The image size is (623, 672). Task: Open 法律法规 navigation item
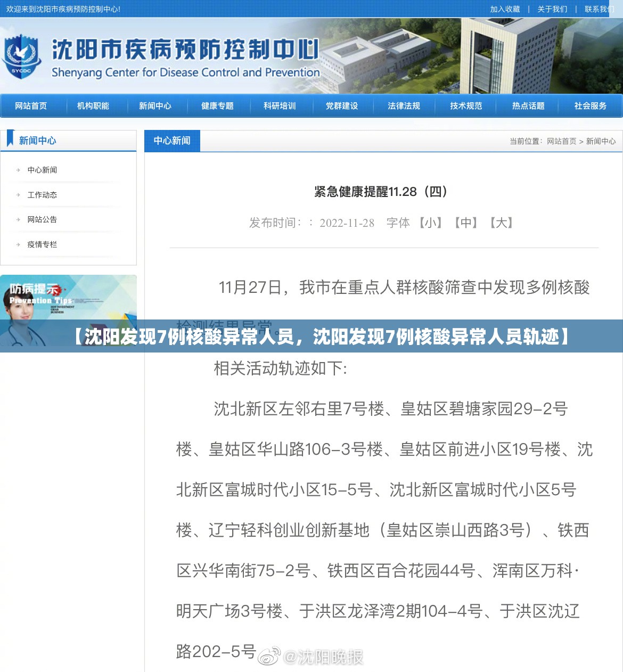[404, 106]
